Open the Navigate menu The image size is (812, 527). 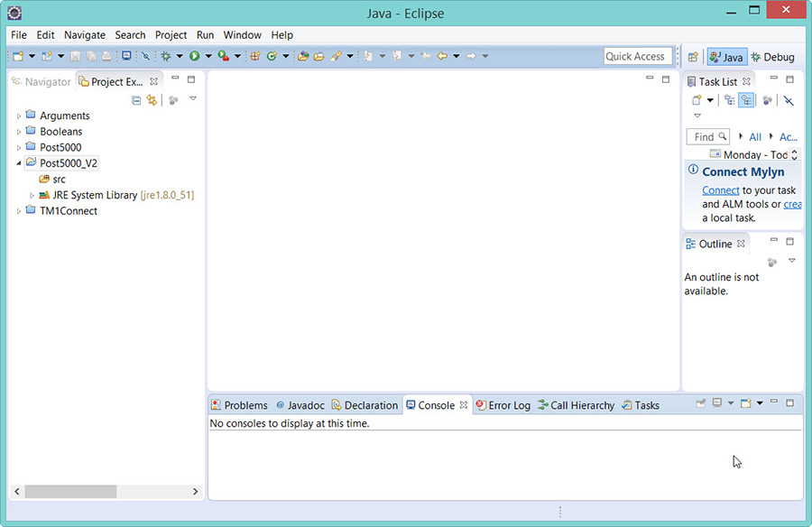tap(85, 35)
